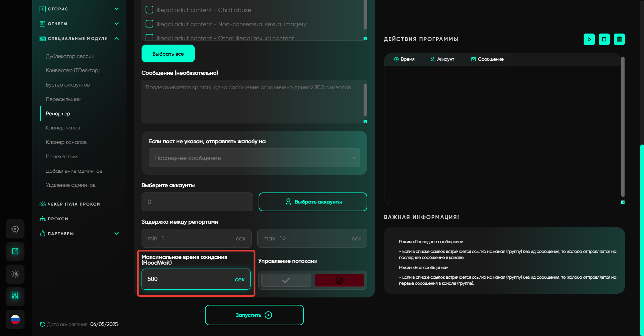
Task: Check the 'Child abuse' report reason checkbox
Action: coord(150,10)
